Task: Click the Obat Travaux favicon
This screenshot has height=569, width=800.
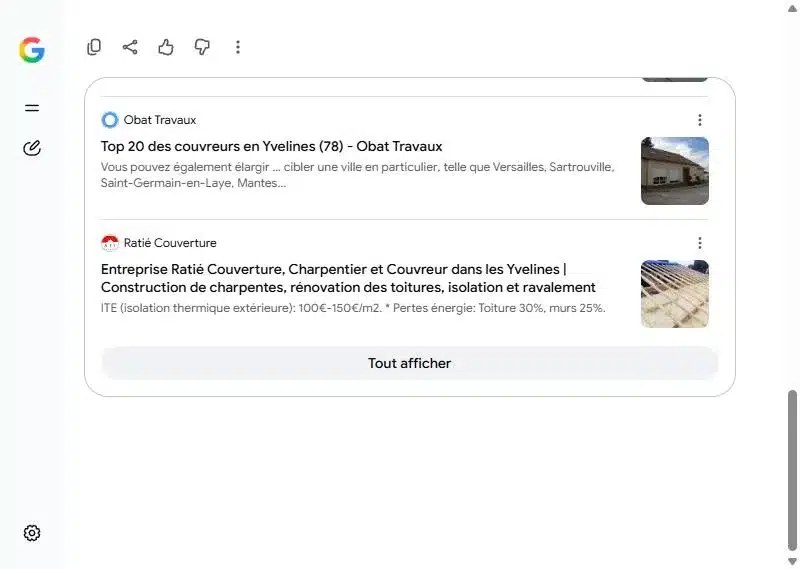Action: pyautogui.click(x=110, y=120)
